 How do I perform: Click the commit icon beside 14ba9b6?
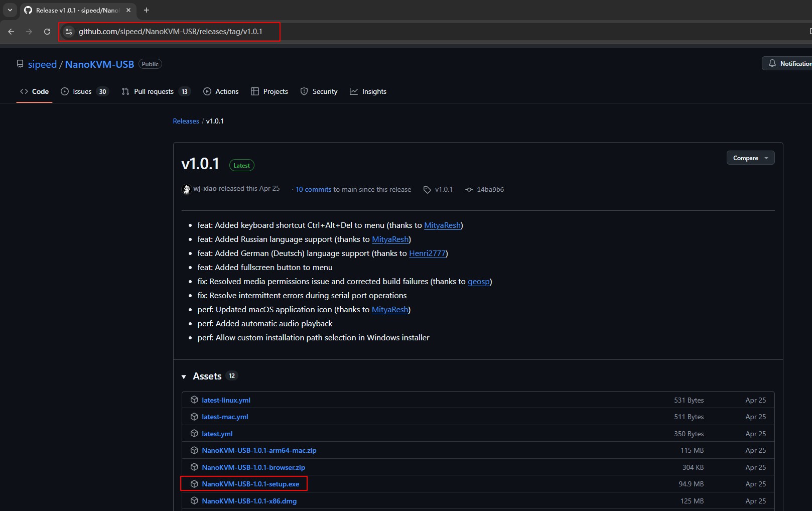(x=469, y=190)
